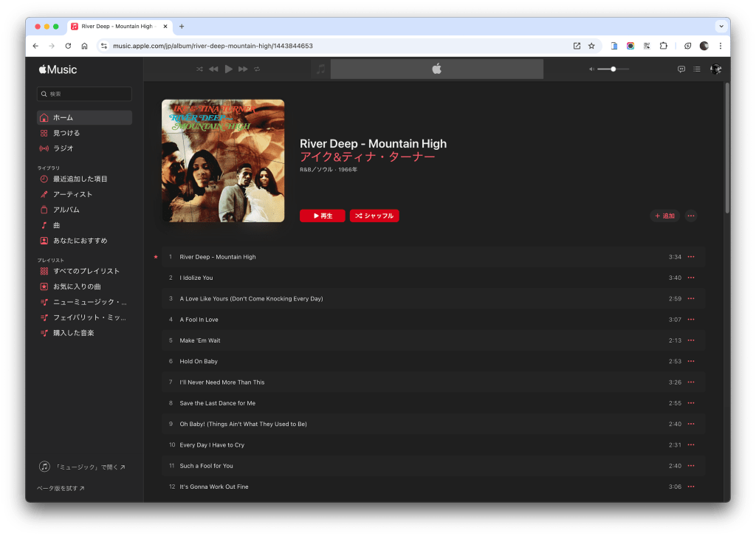Select アルバム in the library sidebar
The width and height of the screenshot is (756, 536).
coord(66,210)
